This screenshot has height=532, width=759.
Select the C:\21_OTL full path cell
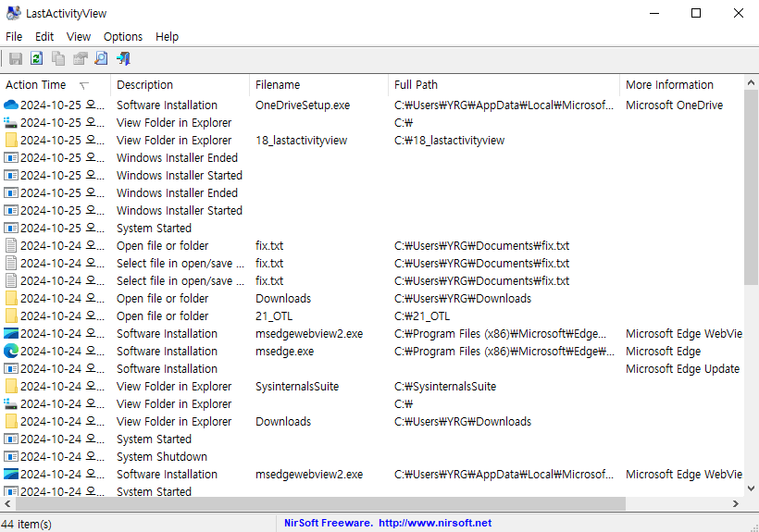click(x=422, y=315)
